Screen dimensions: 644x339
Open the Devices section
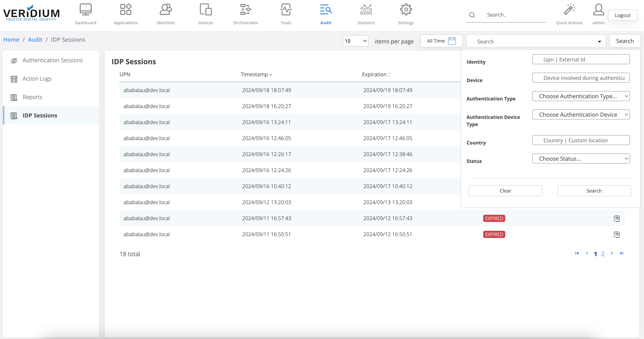pyautogui.click(x=205, y=14)
